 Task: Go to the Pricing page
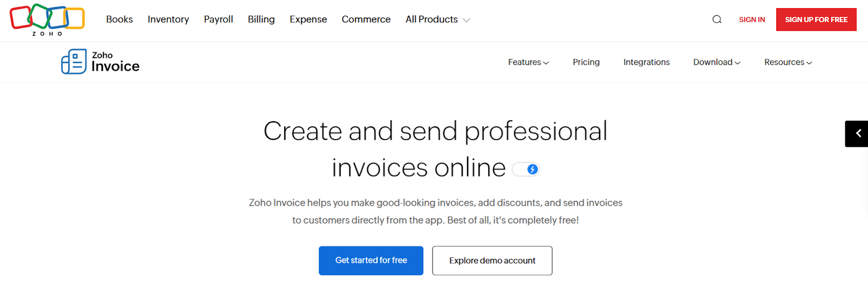tap(586, 62)
